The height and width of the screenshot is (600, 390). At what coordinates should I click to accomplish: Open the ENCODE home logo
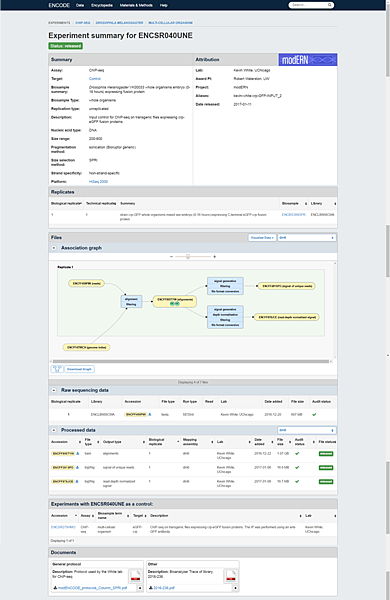pyautogui.click(x=59, y=5)
